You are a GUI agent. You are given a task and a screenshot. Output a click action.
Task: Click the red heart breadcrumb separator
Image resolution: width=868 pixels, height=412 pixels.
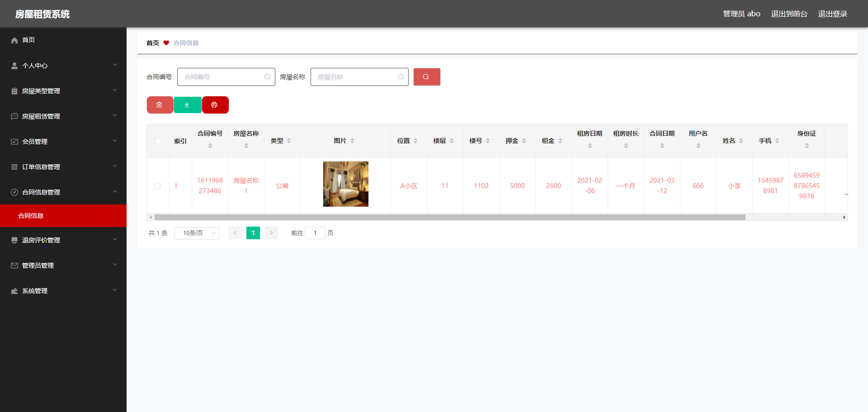(x=166, y=43)
